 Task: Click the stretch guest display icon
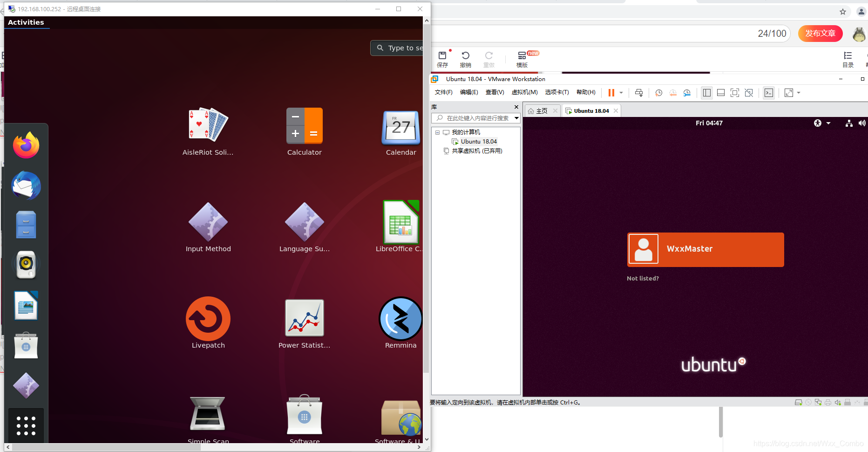789,93
